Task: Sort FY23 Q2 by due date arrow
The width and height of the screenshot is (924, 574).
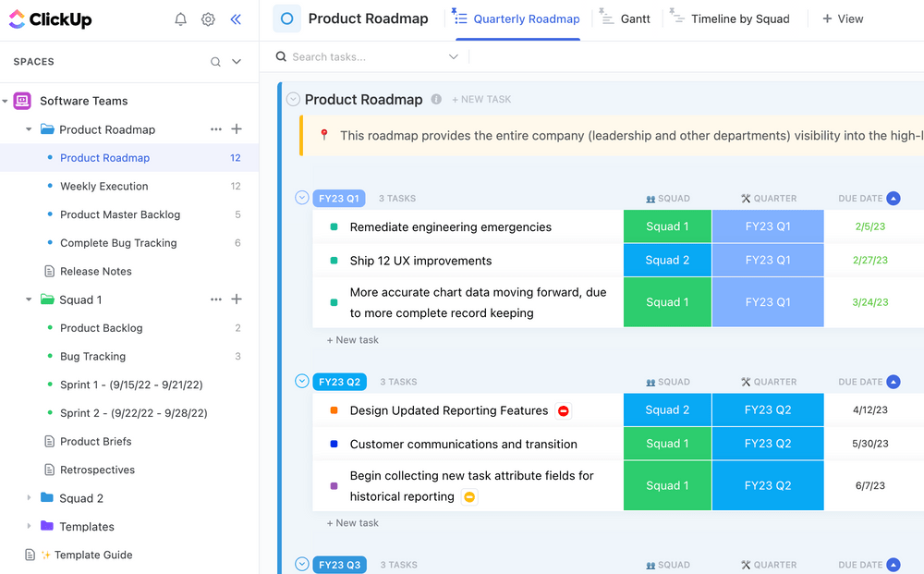Action: point(894,382)
